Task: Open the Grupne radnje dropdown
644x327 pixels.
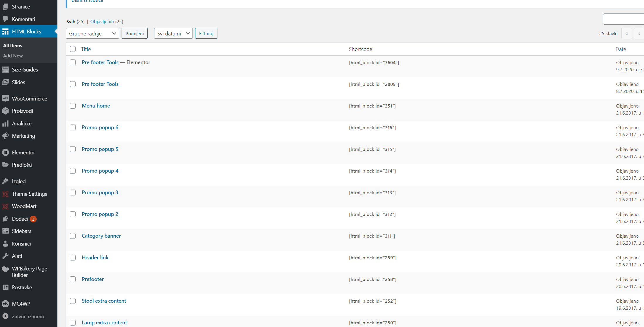Action: click(92, 33)
